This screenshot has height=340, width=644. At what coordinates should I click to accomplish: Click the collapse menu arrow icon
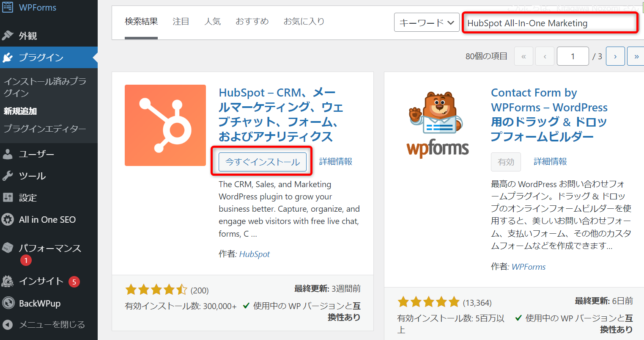[x=8, y=325]
